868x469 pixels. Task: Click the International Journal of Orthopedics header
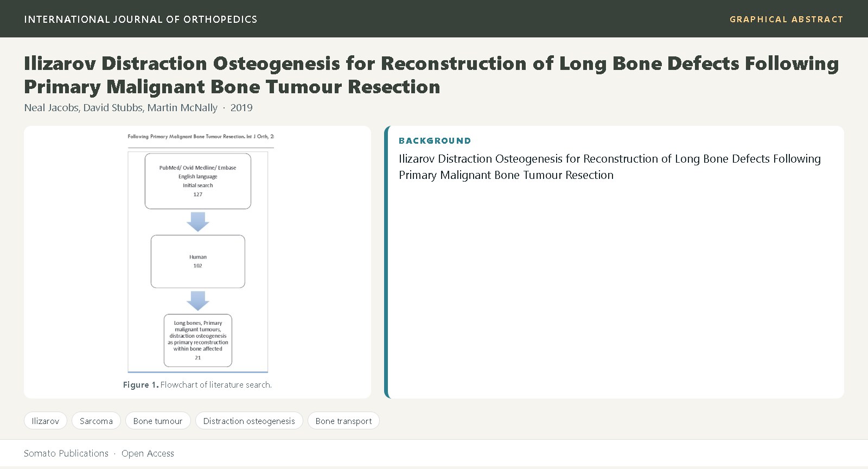coord(141,20)
